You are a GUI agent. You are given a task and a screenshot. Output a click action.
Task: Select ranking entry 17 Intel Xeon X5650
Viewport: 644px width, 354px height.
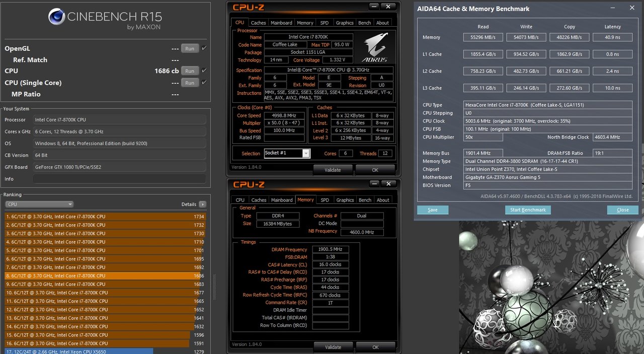[105, 351]
